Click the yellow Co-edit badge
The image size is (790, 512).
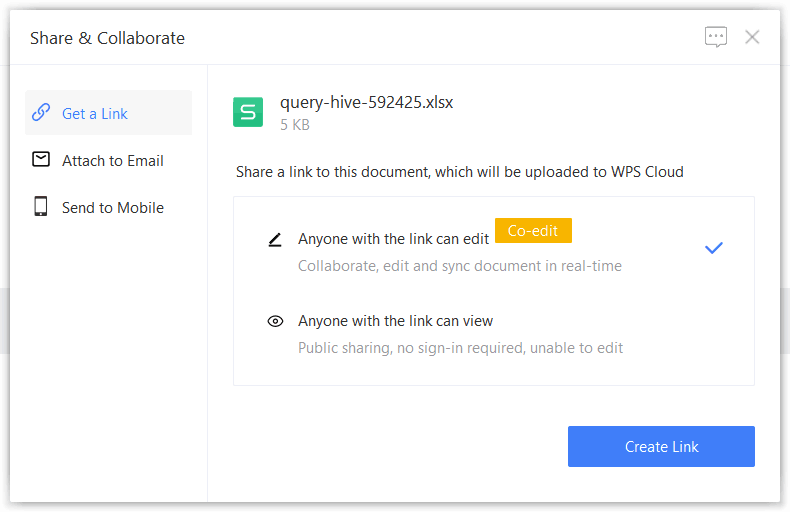pos(533,231)
